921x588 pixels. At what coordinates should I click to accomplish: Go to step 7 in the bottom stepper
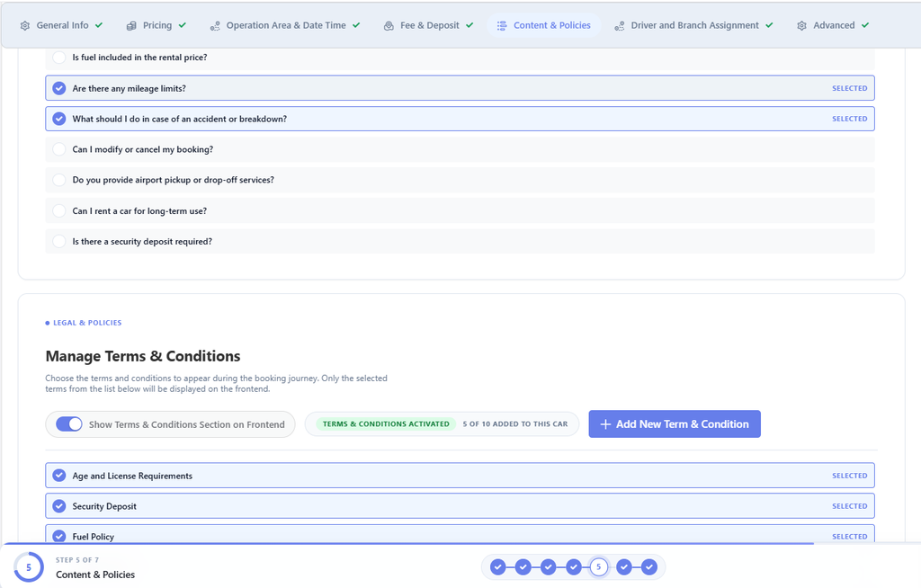[649, 566]
